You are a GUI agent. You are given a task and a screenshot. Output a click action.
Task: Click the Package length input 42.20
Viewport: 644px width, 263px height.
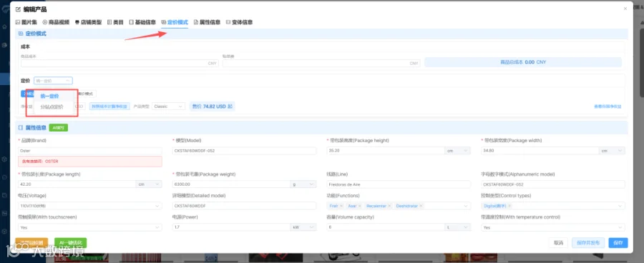pos(77,184)
